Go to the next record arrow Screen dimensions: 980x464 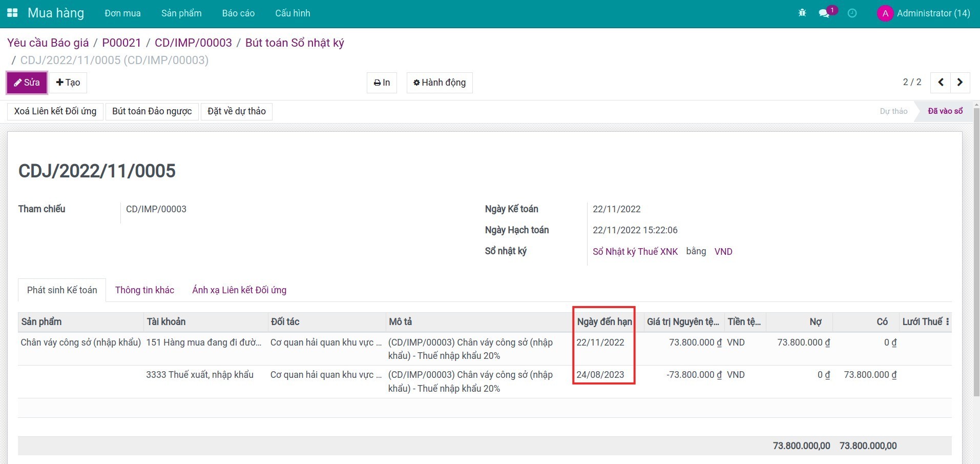point(960,83)
